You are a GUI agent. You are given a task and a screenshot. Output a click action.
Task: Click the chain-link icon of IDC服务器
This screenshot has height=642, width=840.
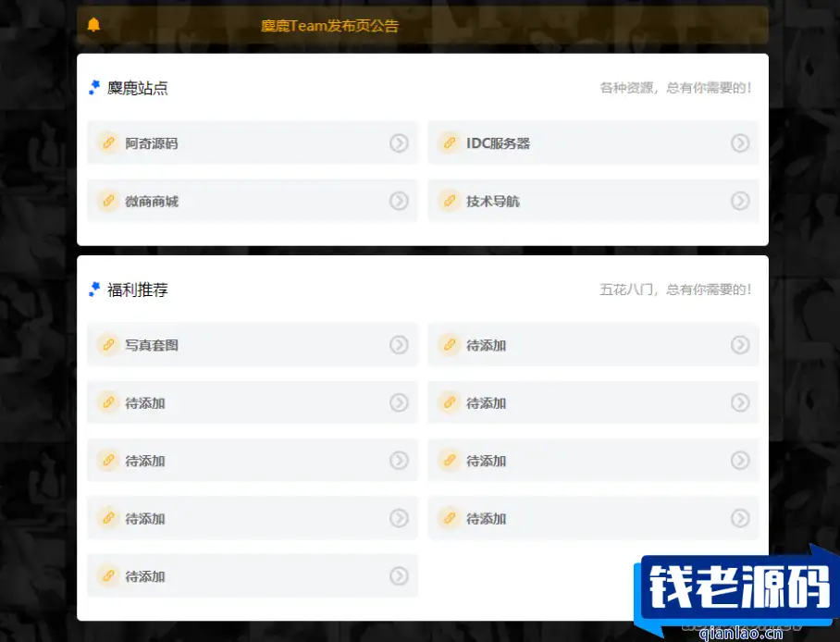(x=450, y=143)
